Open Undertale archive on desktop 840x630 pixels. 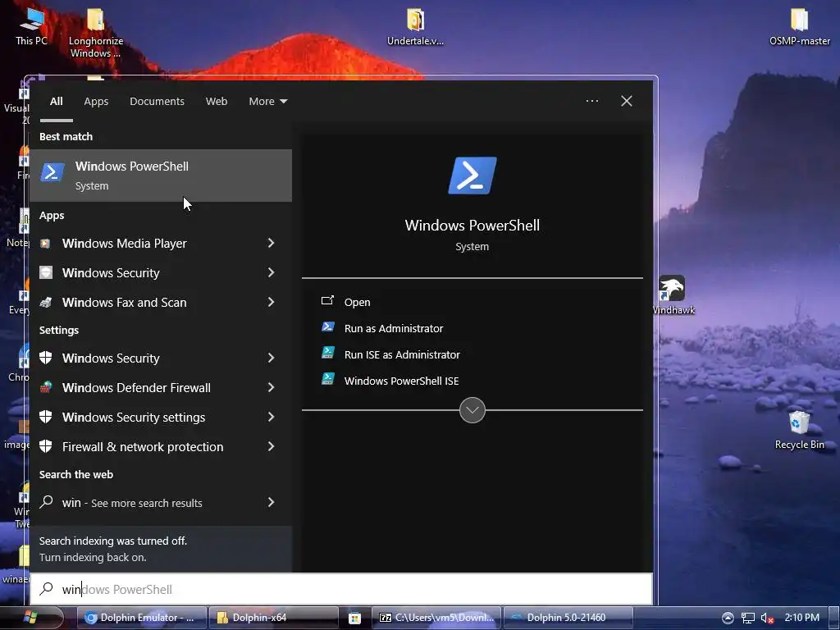(415, 27)
